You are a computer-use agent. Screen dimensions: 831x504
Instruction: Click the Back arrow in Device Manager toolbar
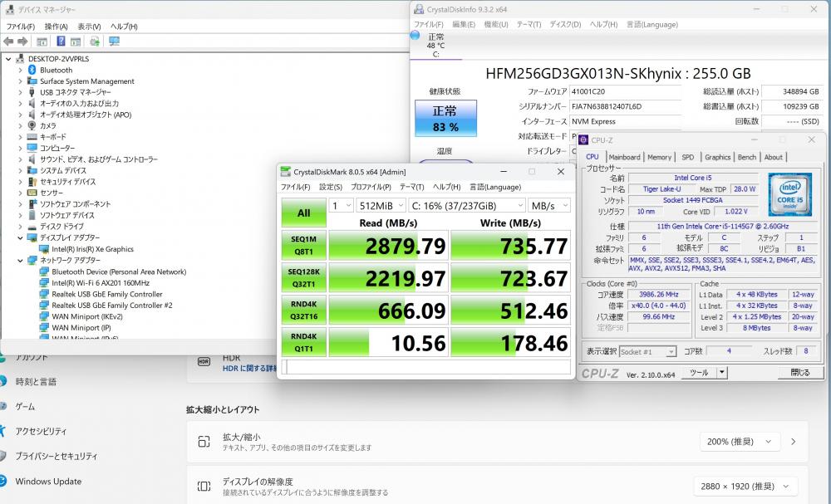click(8, 42)
